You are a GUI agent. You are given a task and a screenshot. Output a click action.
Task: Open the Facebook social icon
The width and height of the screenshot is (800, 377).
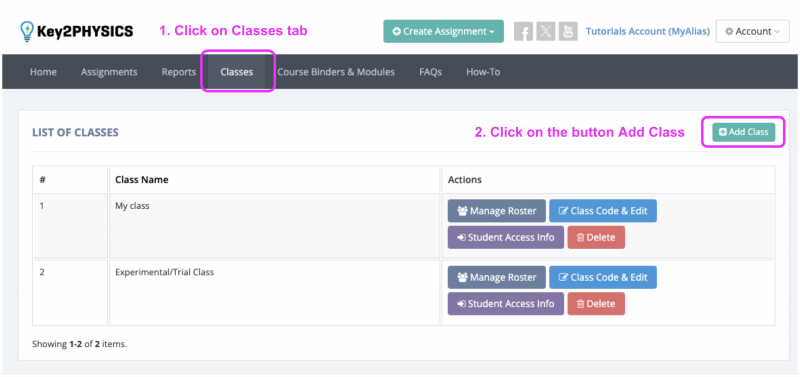click(523, 32)
